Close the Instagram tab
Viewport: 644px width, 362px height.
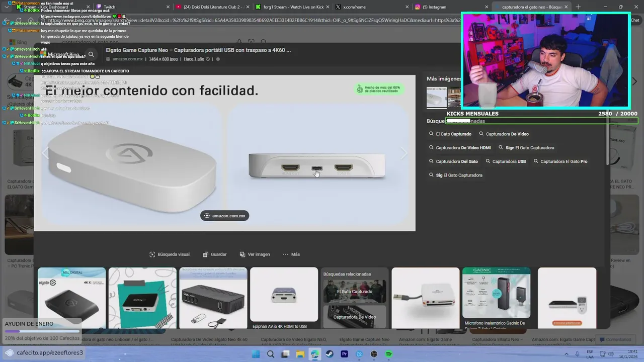pos(487,7)
